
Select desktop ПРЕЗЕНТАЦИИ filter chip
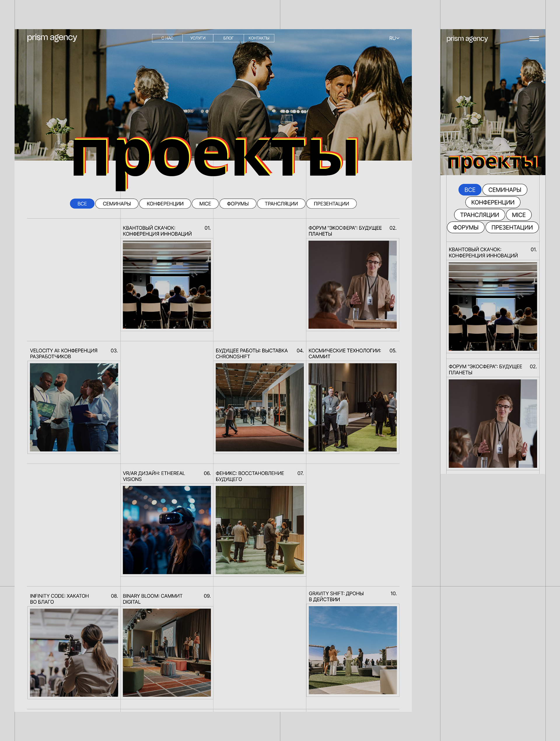pyautogui.click(x=331, y=204)
